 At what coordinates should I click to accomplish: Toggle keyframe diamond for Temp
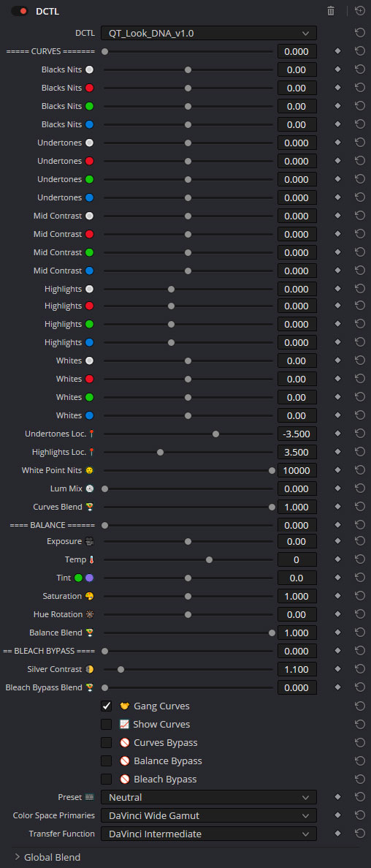pyautogui.click(x=338, y=559)
